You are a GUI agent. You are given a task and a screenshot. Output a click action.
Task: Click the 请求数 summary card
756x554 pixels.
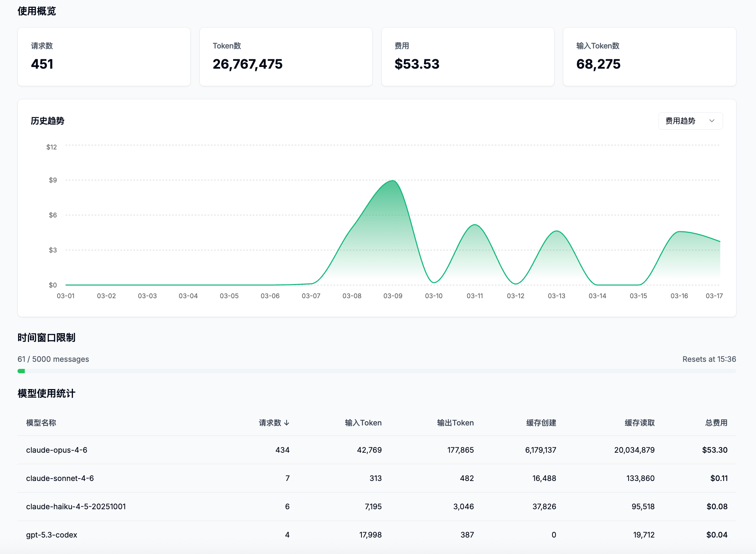pyautogui.click(x=104, y=57)
